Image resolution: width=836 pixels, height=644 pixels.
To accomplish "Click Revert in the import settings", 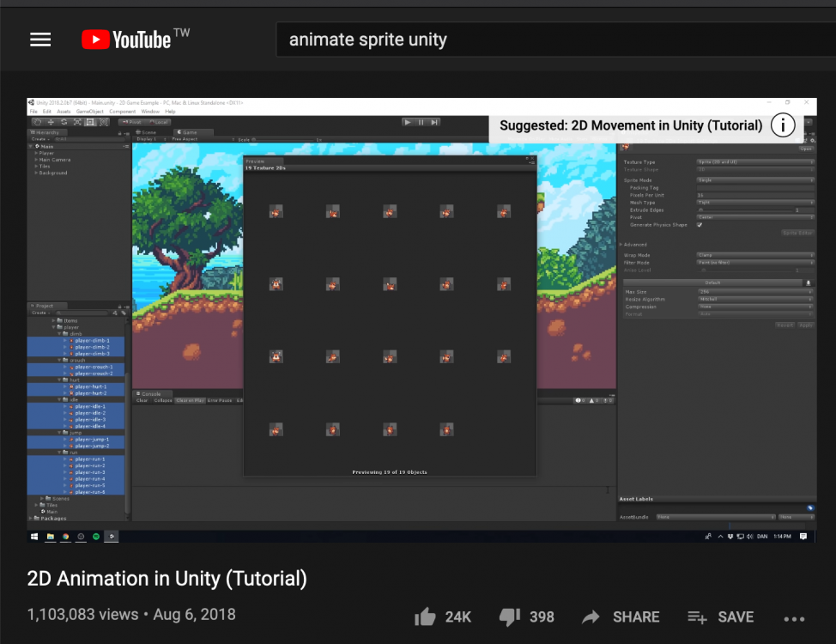I will click(x=785, y=325).
